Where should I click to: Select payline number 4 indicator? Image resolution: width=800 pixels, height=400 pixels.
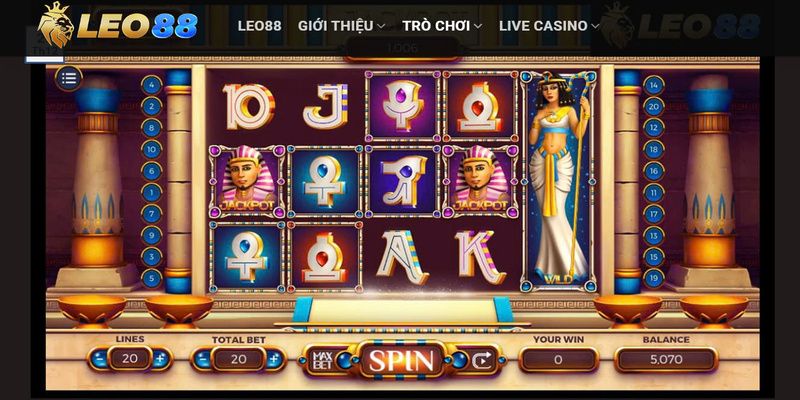[152, 85]
